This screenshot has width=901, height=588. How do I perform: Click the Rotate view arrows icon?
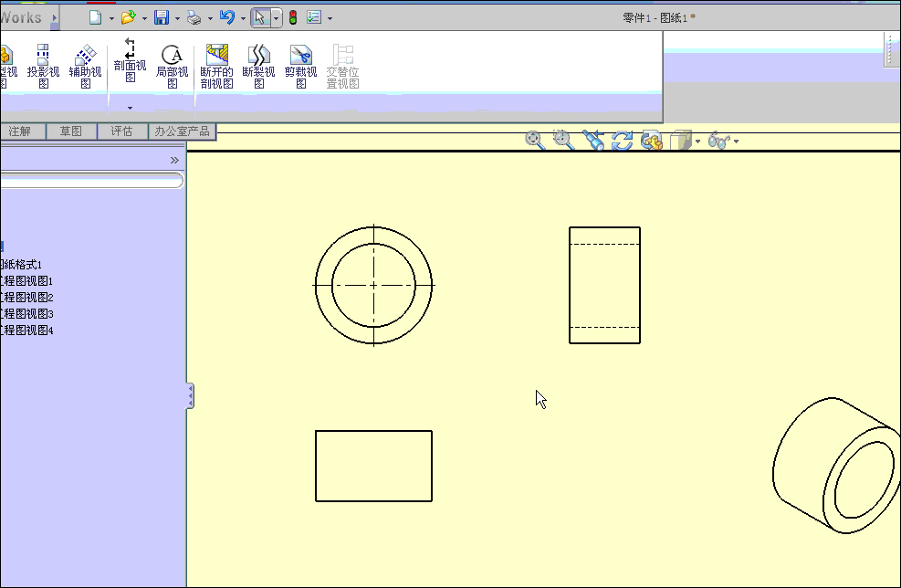[623, 141]
